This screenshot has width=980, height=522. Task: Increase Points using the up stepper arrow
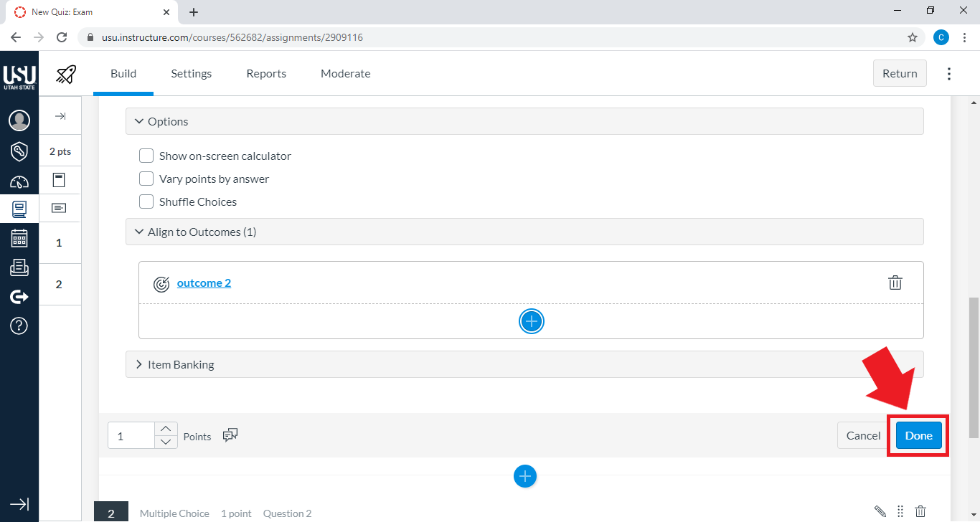166,430
